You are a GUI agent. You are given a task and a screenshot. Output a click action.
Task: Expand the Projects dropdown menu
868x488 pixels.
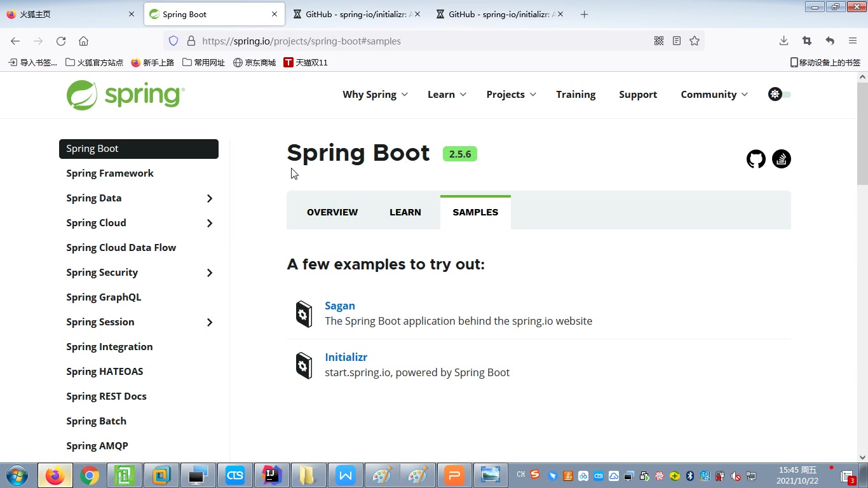point(512,95)
